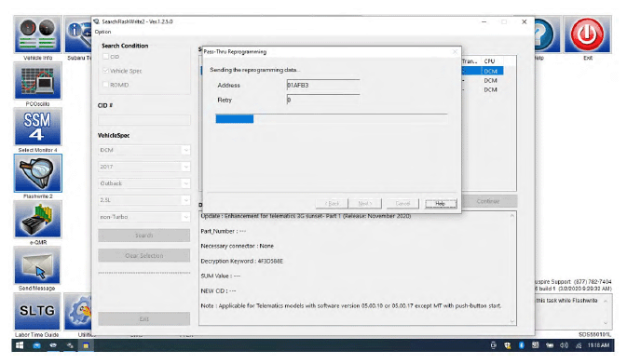Click the Decryption Keyword 4F3D5B8E text
The height and width of the screenshot is (364, 627).
click(x=242, y=261)
